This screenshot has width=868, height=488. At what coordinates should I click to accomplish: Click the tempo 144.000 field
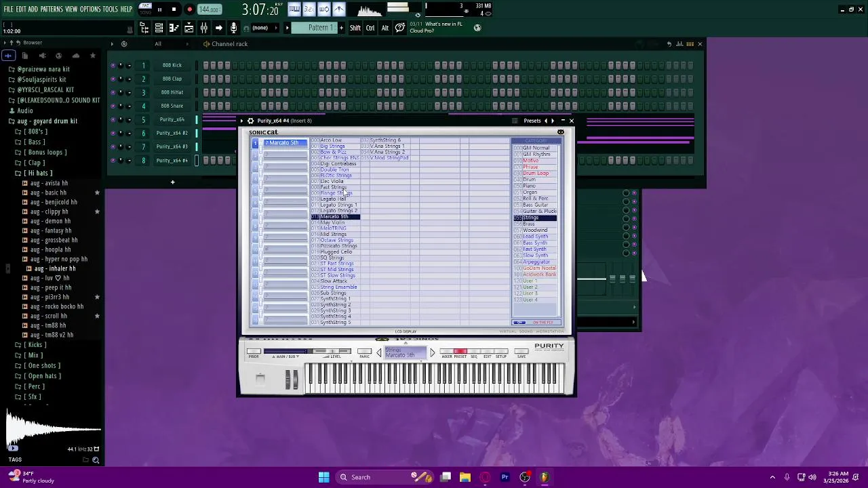(209, 9)
